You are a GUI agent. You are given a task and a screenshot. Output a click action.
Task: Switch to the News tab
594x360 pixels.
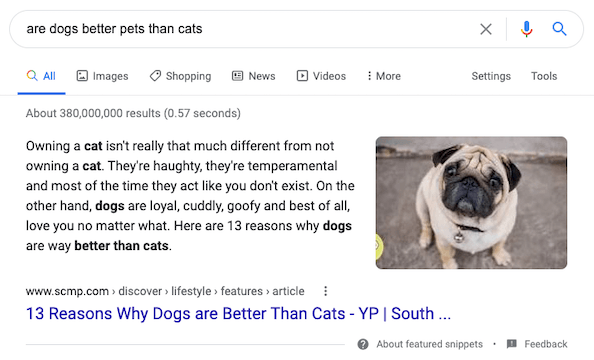[x=253, y=76]
